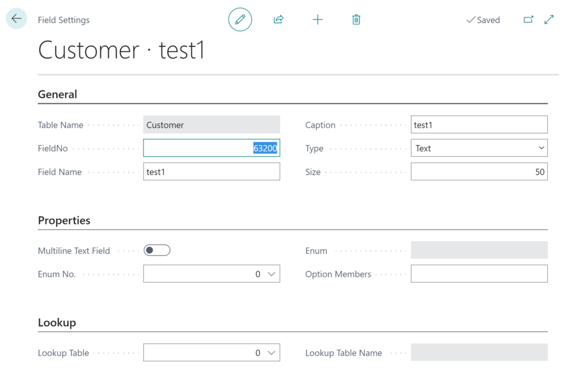Image resolution: width=588 pixels, height=387 pixels.
Task: Open page in new window icon
Action: click(x=528, y=20)
